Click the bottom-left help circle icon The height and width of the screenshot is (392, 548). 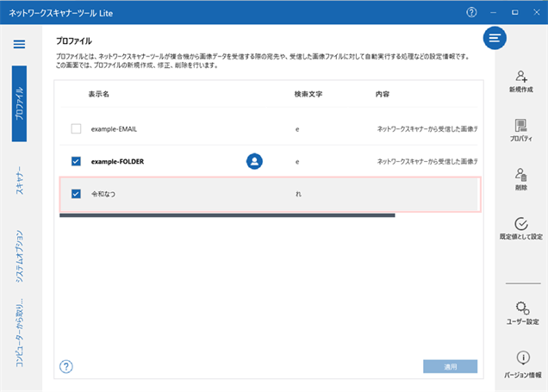(x=66, y=366)
